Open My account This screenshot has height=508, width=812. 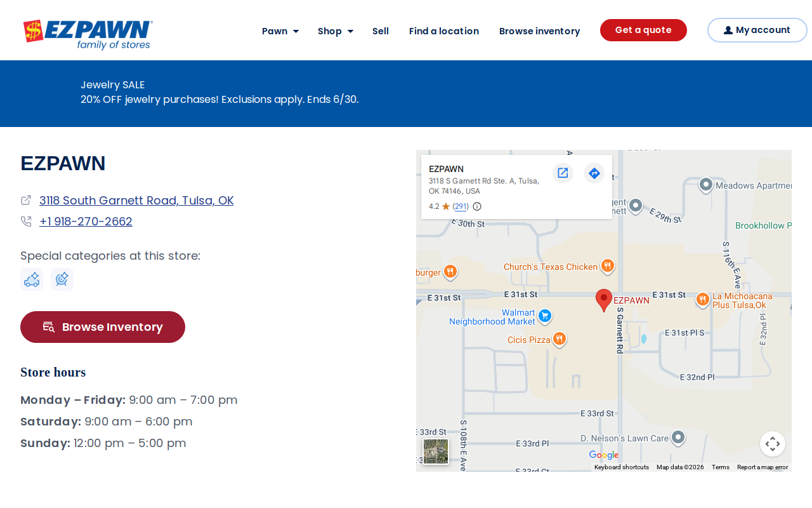[x=757, y=30]
